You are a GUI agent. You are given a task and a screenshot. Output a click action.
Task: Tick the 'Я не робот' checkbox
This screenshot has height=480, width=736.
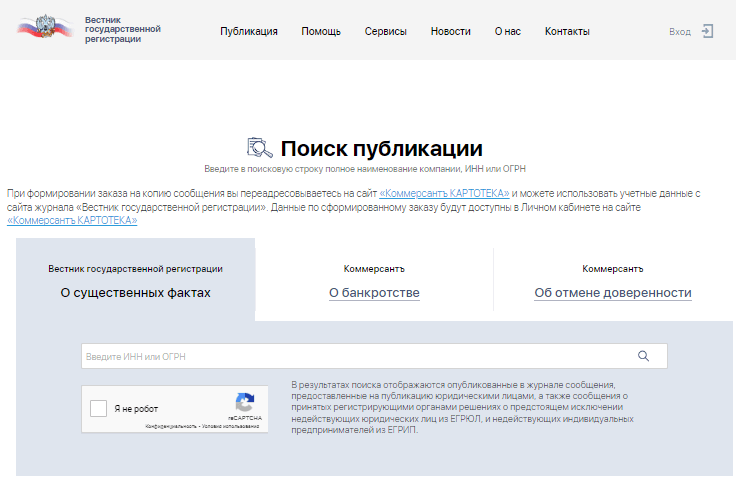[x=99, y=408]
